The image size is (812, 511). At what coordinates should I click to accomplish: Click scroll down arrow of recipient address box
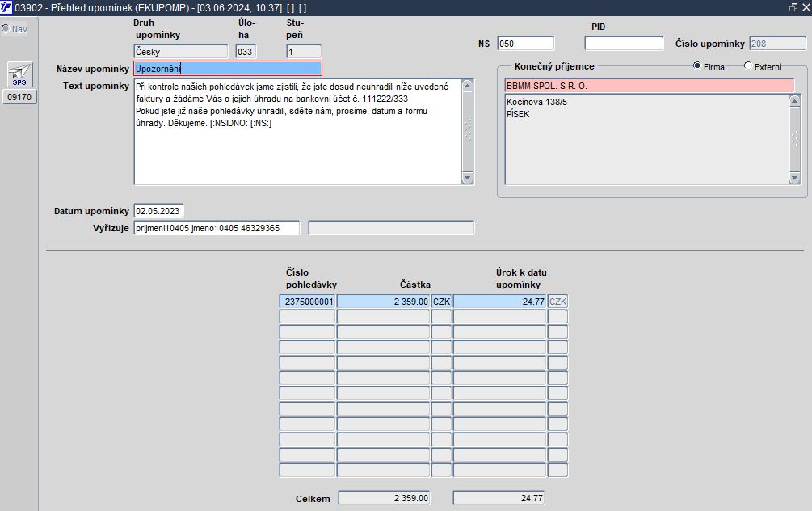[794, 178]
